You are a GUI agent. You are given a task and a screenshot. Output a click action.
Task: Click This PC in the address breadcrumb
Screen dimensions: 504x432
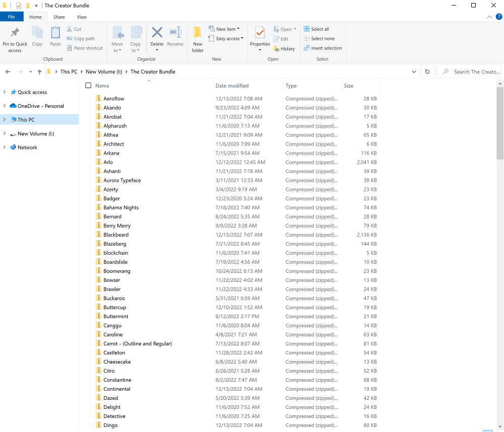69,71
